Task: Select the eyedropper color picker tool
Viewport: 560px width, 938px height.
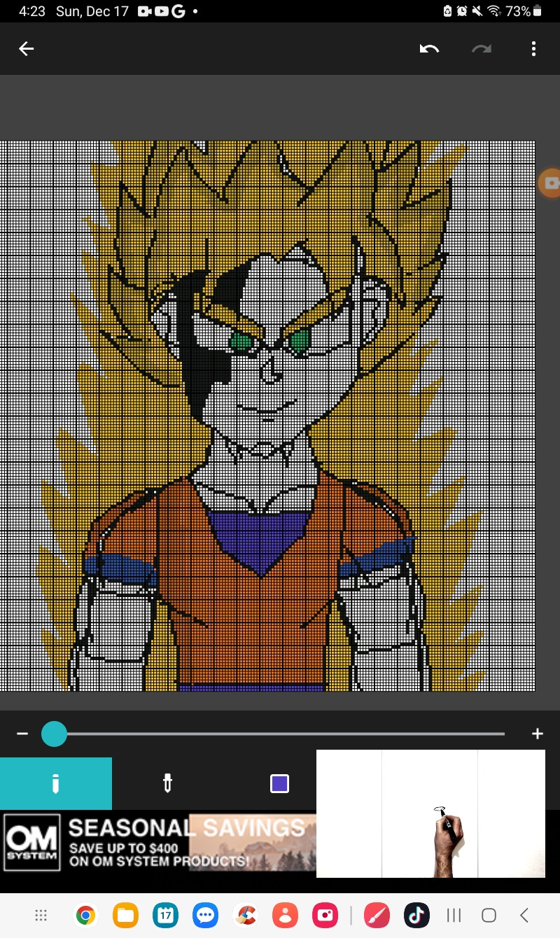Action: (167, 783)
